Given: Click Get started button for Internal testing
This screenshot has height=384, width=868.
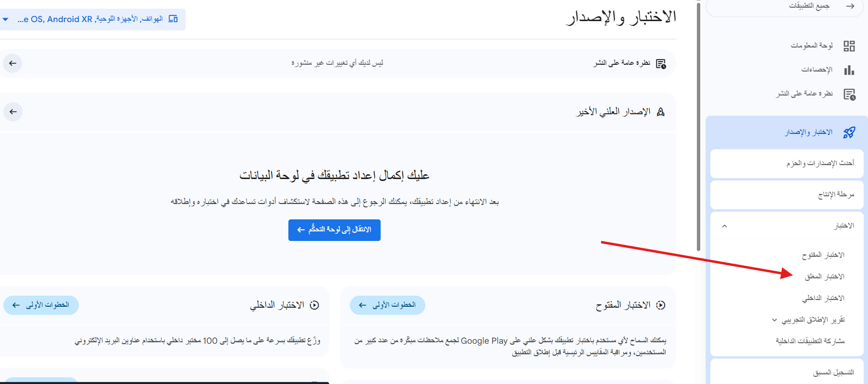Looking at the screenshot, I should pos(41,305).
